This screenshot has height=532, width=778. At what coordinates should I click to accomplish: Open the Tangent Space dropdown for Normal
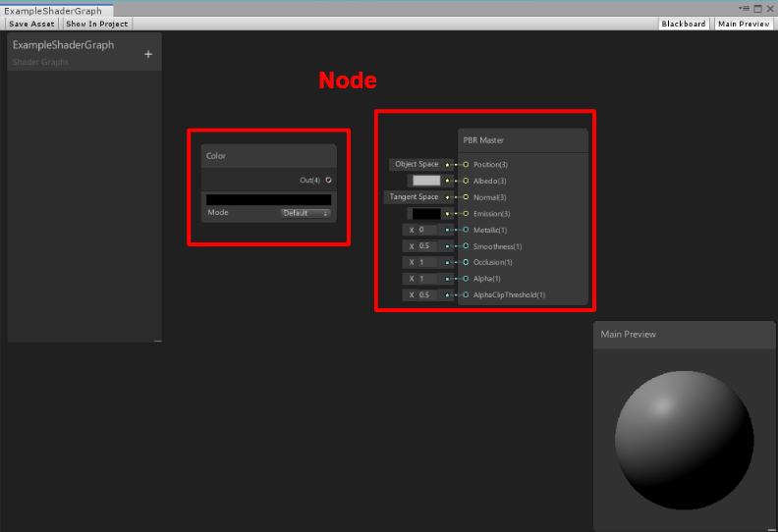[x=414, y=197]
